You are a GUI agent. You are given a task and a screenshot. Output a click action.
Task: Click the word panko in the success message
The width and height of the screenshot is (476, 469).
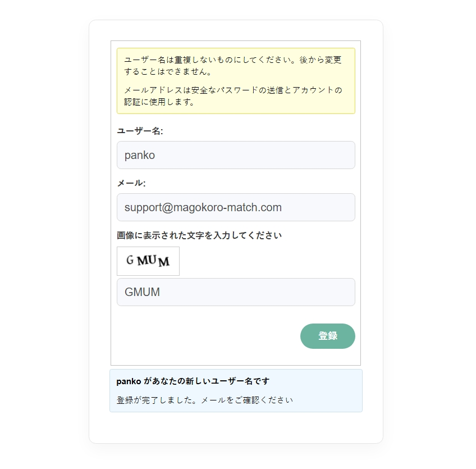128,381
